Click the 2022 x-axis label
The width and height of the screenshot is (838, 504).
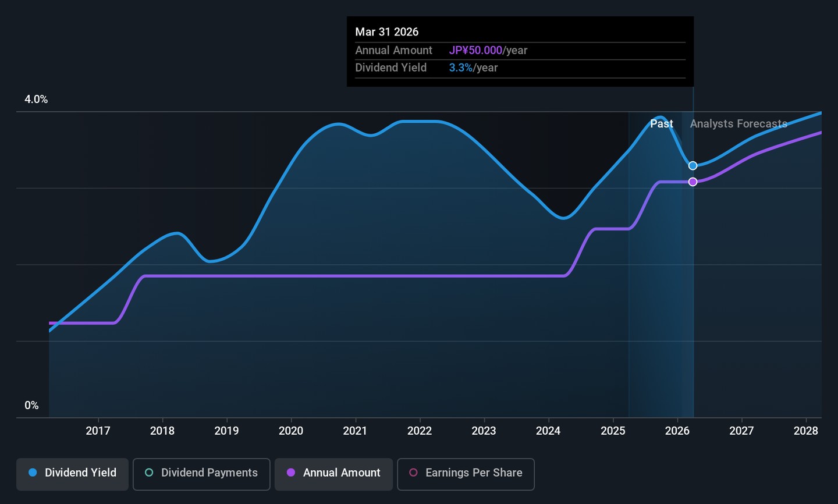[x=420, y=431]
